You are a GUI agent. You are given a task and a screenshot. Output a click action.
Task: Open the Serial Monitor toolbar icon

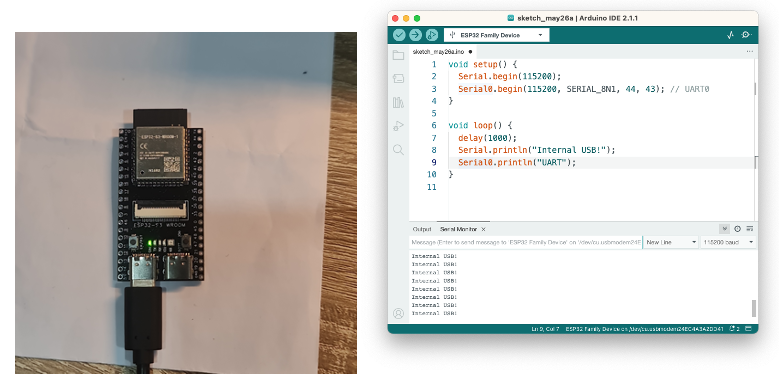[746, 35]
